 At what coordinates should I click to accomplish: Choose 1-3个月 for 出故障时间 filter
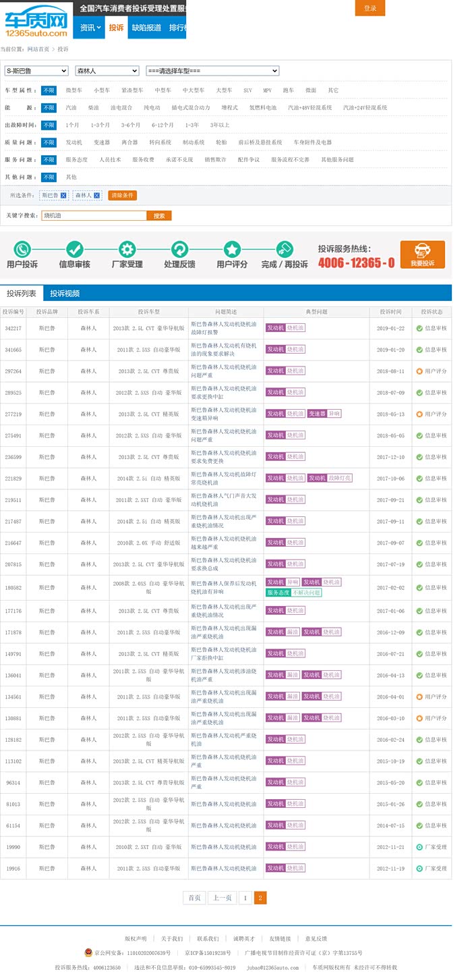point(100,125)
